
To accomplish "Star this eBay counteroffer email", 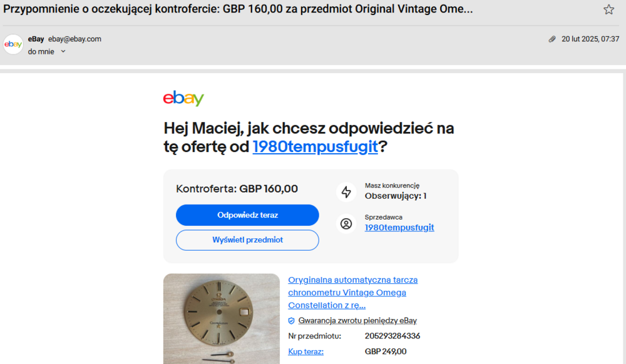I will pos(608,9).
